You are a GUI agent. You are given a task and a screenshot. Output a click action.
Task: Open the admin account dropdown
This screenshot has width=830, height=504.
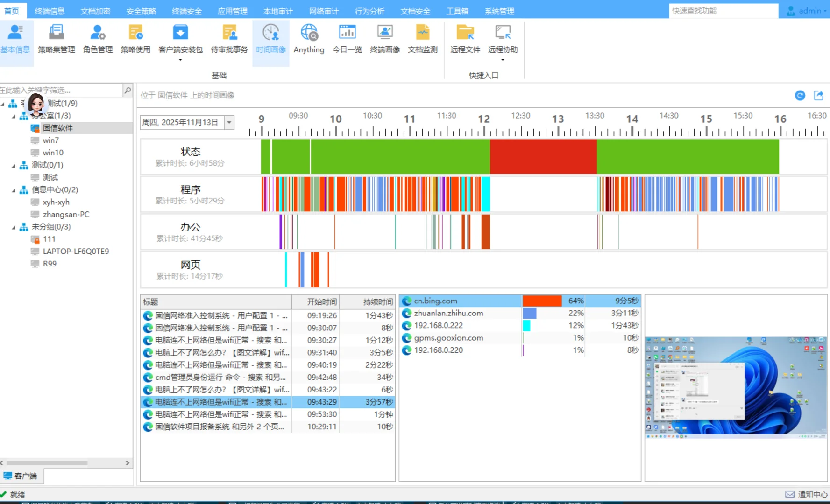pos(825,11)
